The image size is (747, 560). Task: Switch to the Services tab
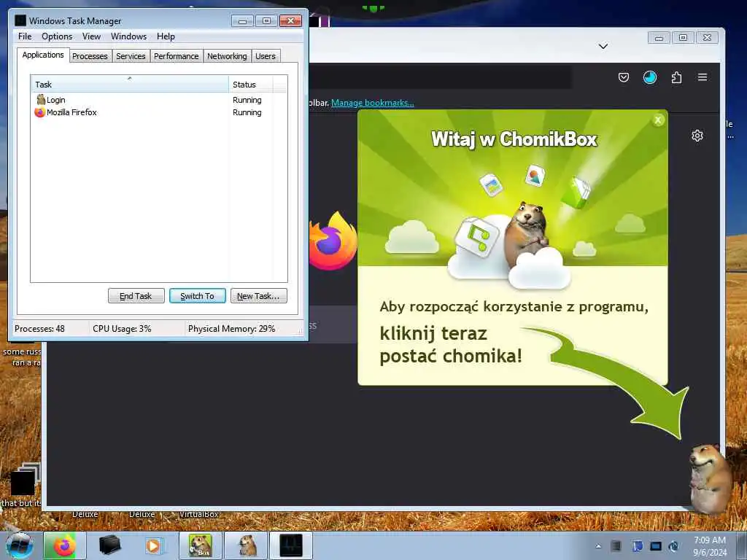(131, 56)
